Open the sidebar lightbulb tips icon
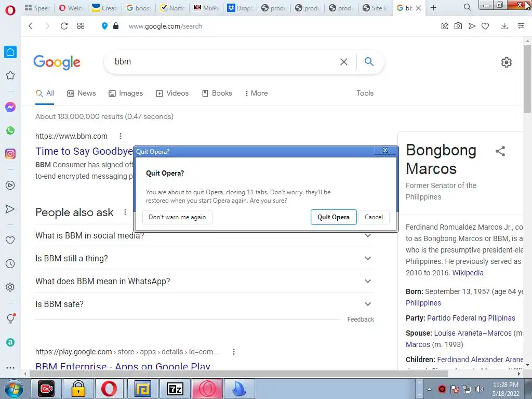Image resolution: width=532 pixels, height=399 pixels. point(11,318)
